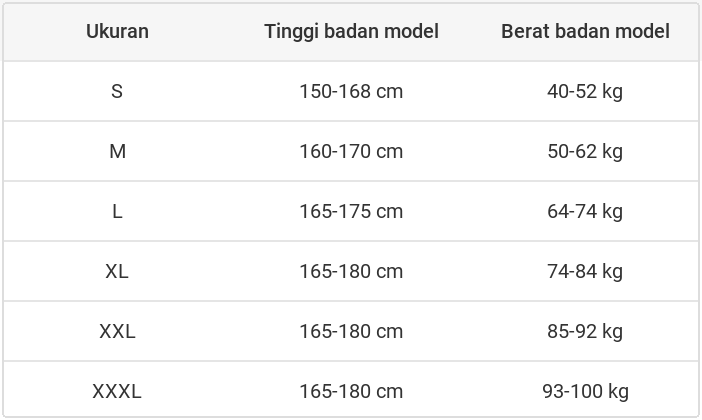
Task: Click the 160-170 cm height cell
Action: (x=351, y=151)
